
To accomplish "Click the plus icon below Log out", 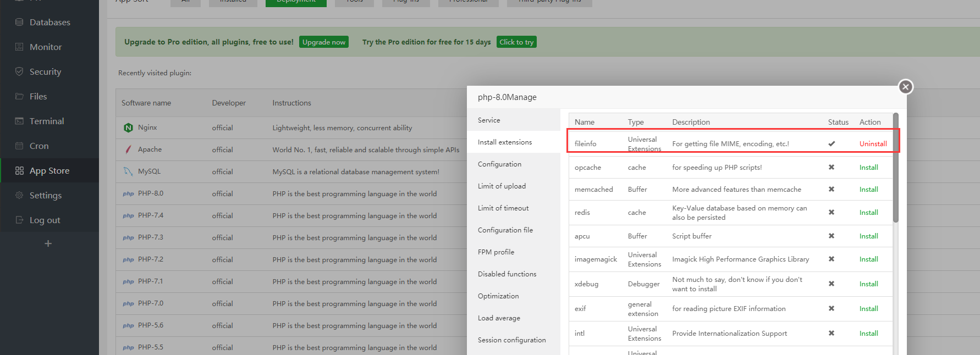I will click(x=48, y=243).
